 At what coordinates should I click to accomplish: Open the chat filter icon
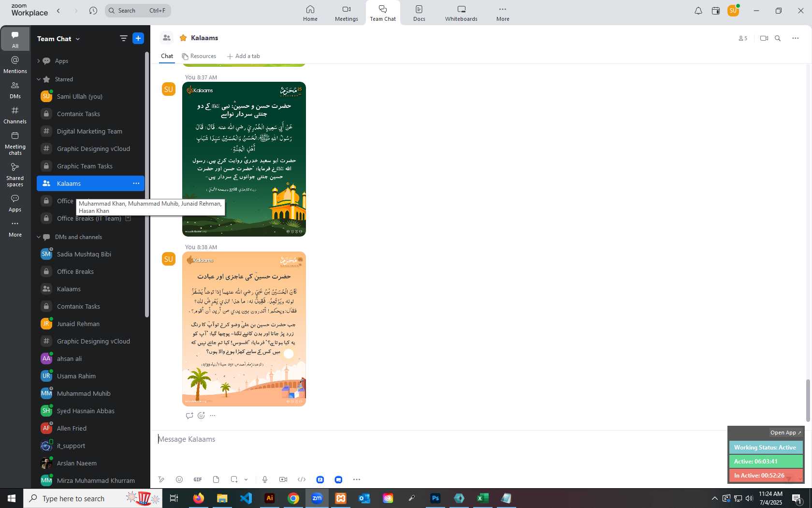[x=124, y=38]
